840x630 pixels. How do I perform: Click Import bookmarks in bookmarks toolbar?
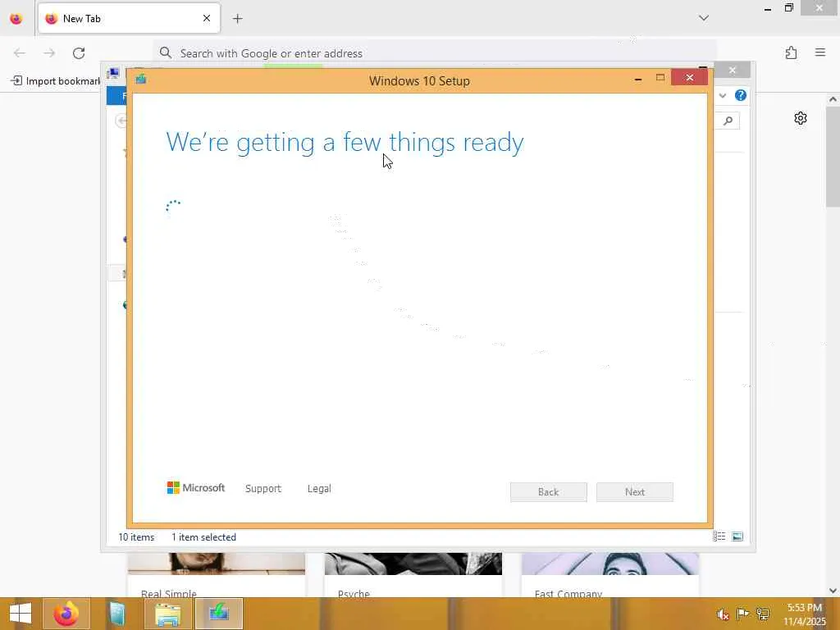pyautogui.click(x=56, y=81)
